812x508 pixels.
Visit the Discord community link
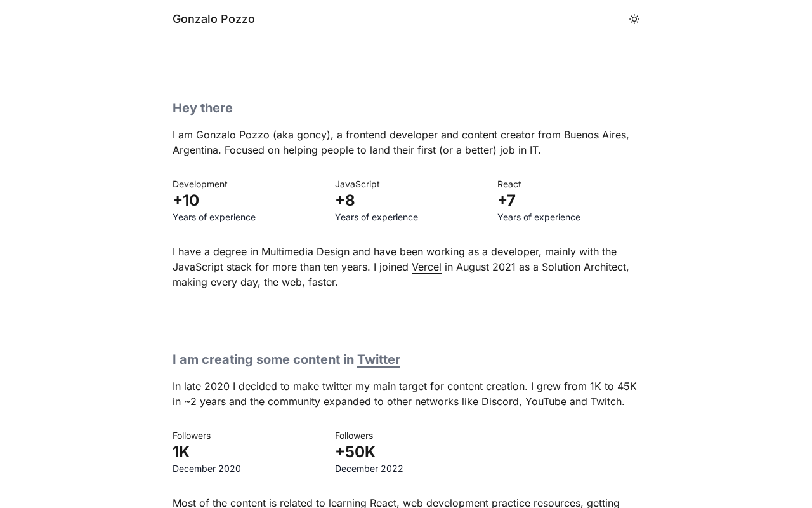[500, 402]
